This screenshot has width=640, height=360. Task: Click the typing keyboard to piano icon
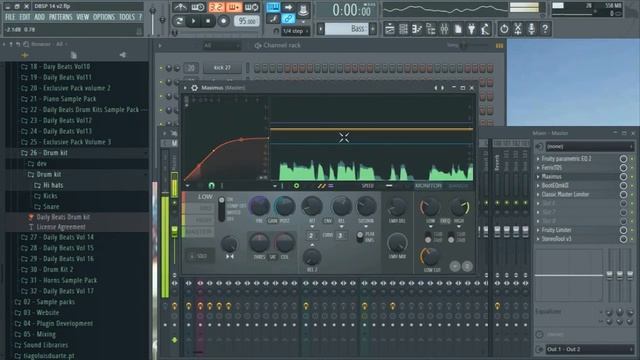tap(273, 7)
